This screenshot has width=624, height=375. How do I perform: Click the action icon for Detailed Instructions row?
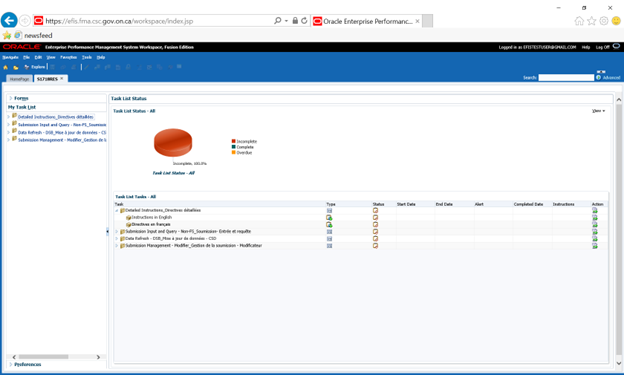(595, 210)
